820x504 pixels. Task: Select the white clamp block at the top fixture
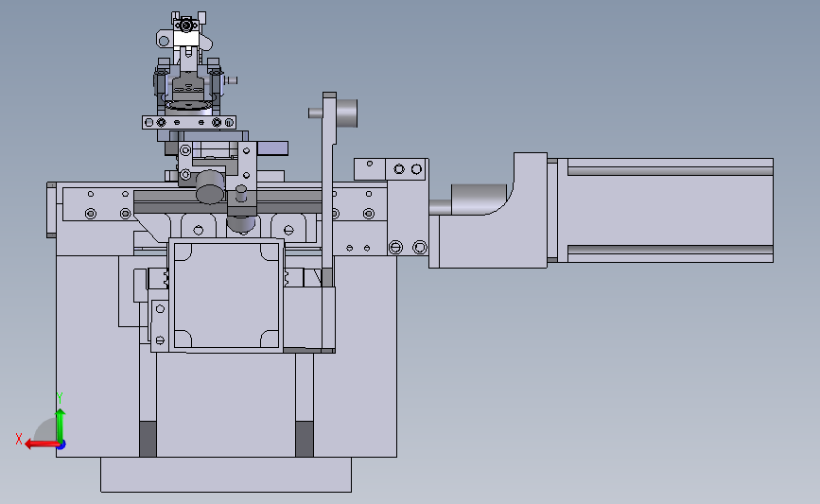tap(186, 39)
